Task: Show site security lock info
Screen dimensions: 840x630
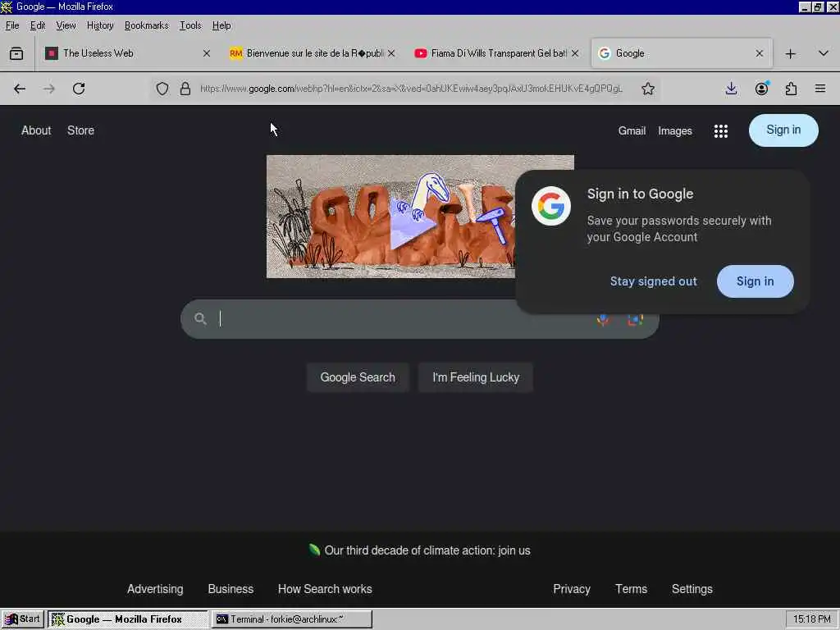Action: (185, 89)
